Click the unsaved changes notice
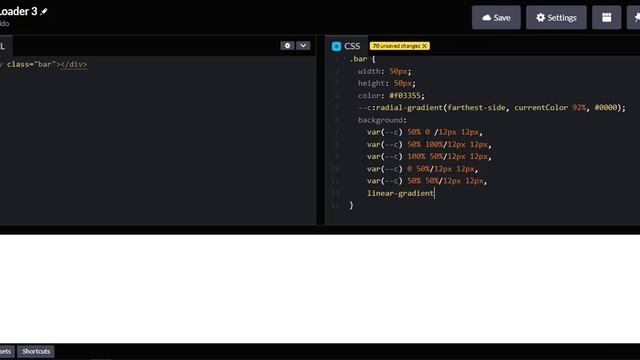This screenshot has height=360, width=640. 400,46
